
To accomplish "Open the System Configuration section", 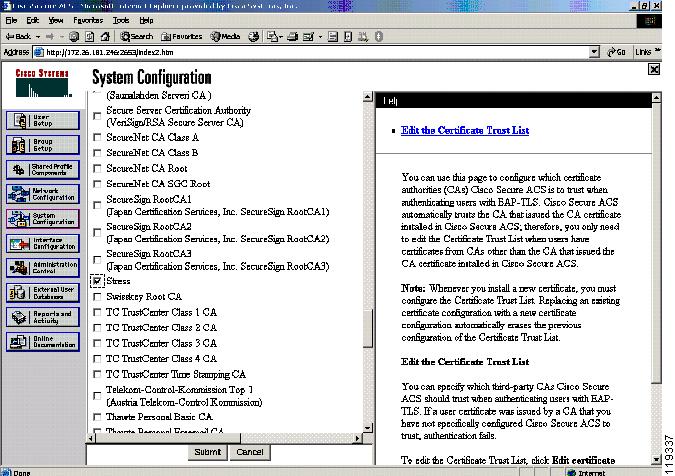I will [43, 219].
